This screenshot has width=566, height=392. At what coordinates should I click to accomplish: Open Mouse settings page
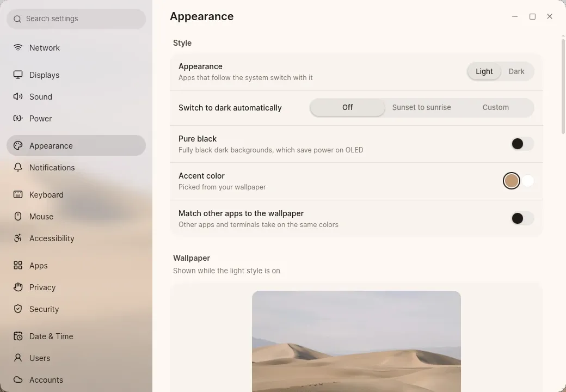pyautogui.click(x=76, y=216)
